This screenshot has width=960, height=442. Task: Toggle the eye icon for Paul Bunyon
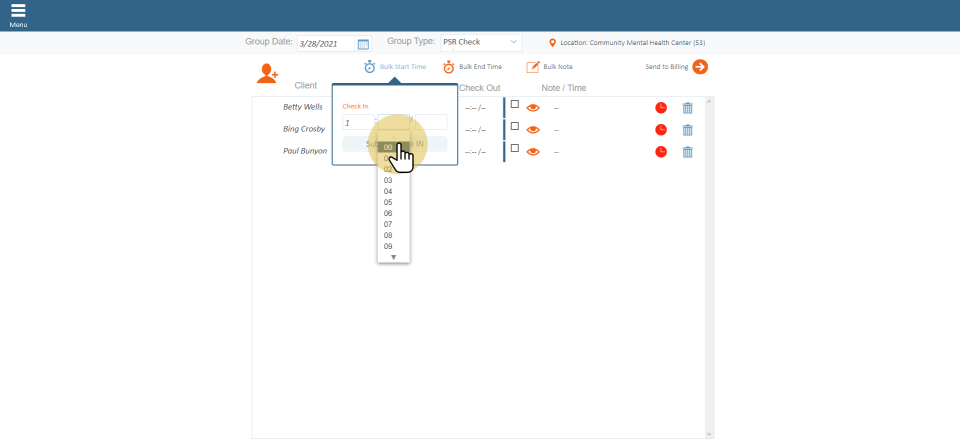pos(533,152)
